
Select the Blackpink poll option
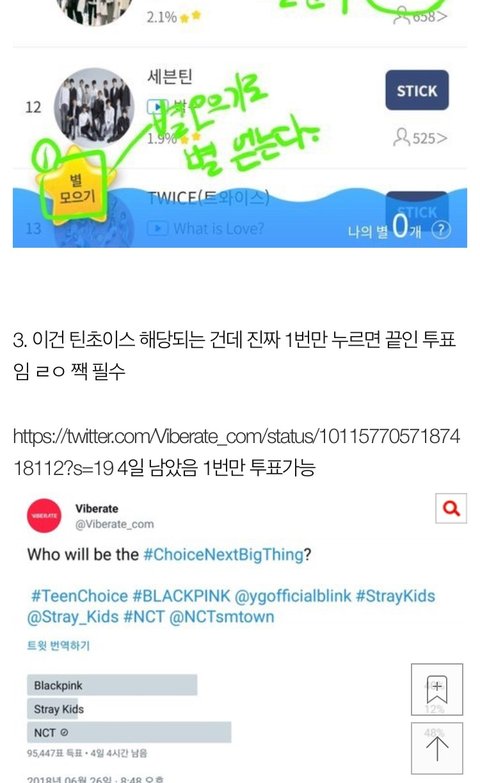point(112,685)
